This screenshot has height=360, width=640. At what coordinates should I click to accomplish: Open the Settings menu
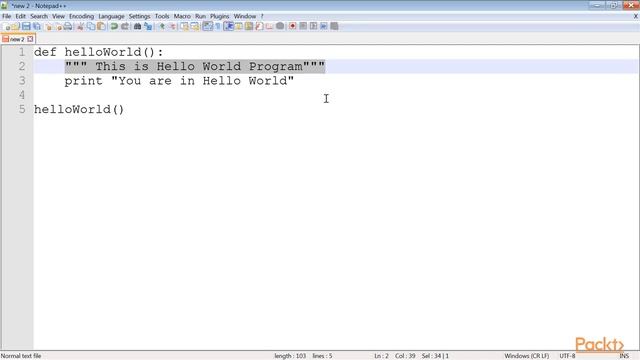139,16
